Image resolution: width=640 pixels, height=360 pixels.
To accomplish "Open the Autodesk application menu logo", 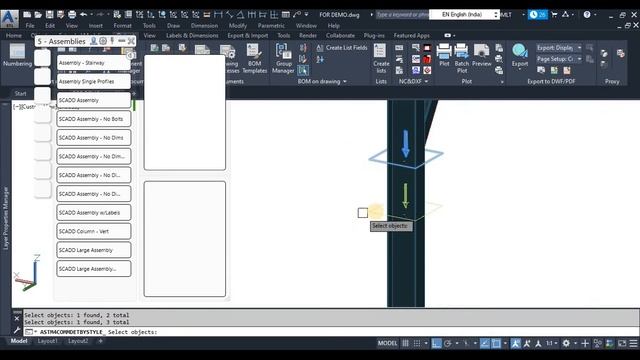I will [9, 18].
